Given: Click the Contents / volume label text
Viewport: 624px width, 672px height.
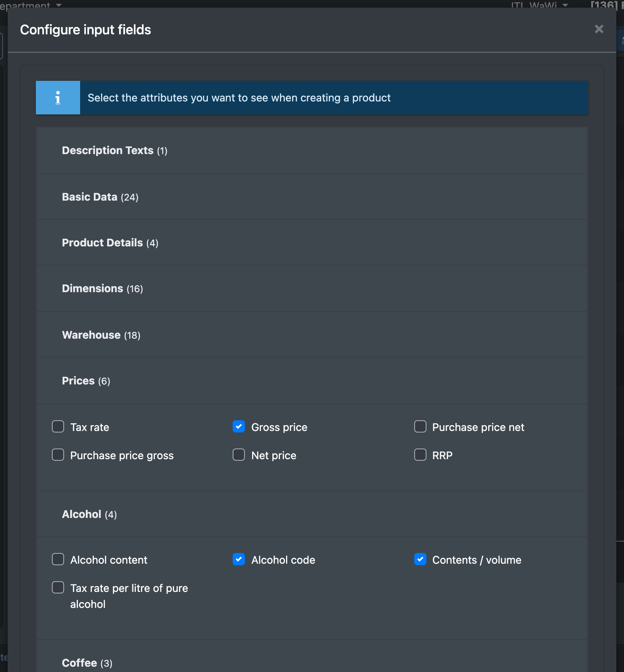Looking at the screenshot, I should click(x=477, y=560).
